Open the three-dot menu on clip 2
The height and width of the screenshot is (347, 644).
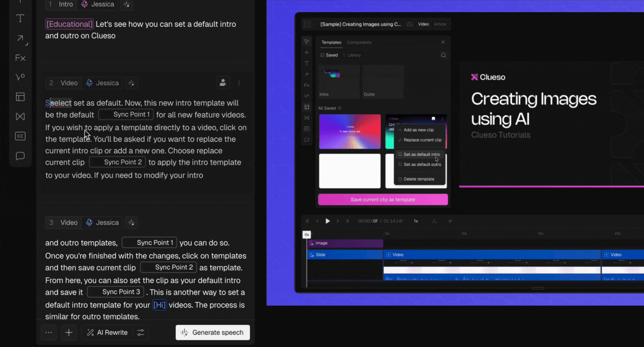pyautogui.click(x=239, y=83)
